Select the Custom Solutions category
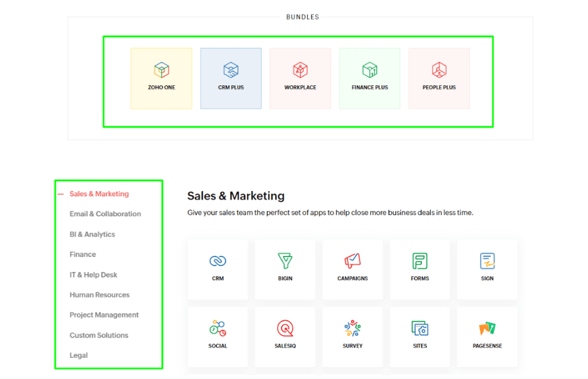 [99, 335]
